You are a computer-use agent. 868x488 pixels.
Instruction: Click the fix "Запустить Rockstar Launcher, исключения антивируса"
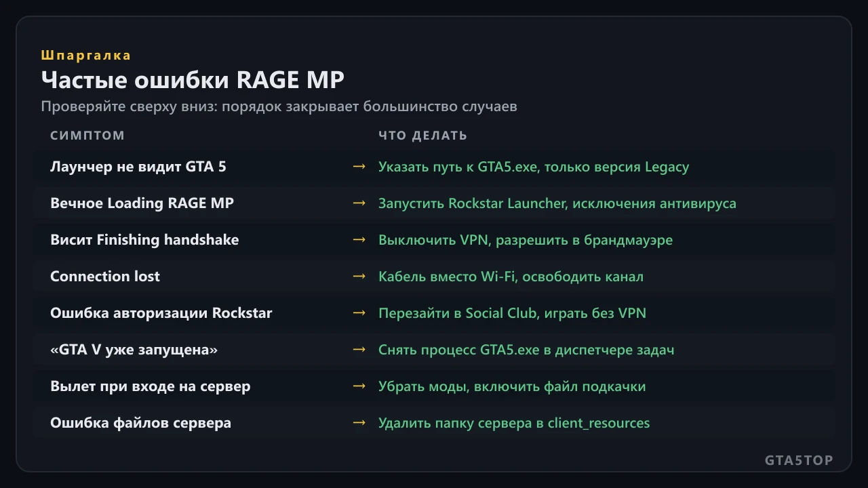pos(557,203)
